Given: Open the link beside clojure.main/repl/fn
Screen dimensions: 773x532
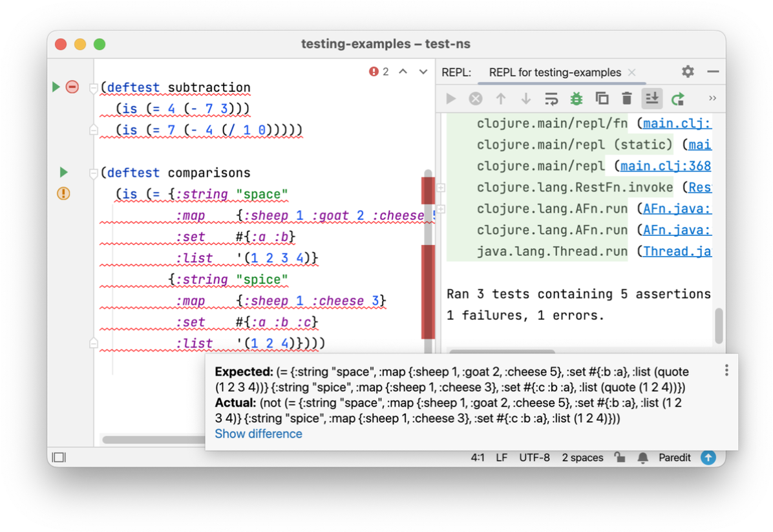Looking at the screenshot, I should [x=677, y=123].
